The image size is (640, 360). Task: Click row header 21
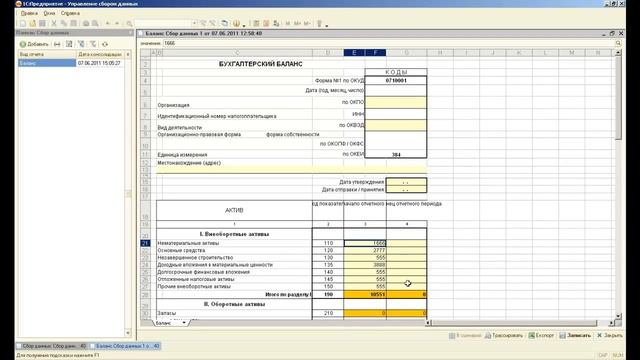click(145, 243)
